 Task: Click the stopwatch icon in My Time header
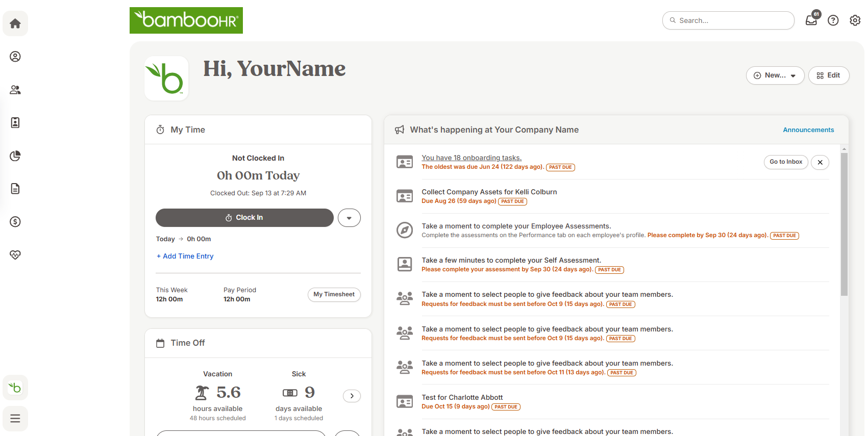tap(160, 130)
